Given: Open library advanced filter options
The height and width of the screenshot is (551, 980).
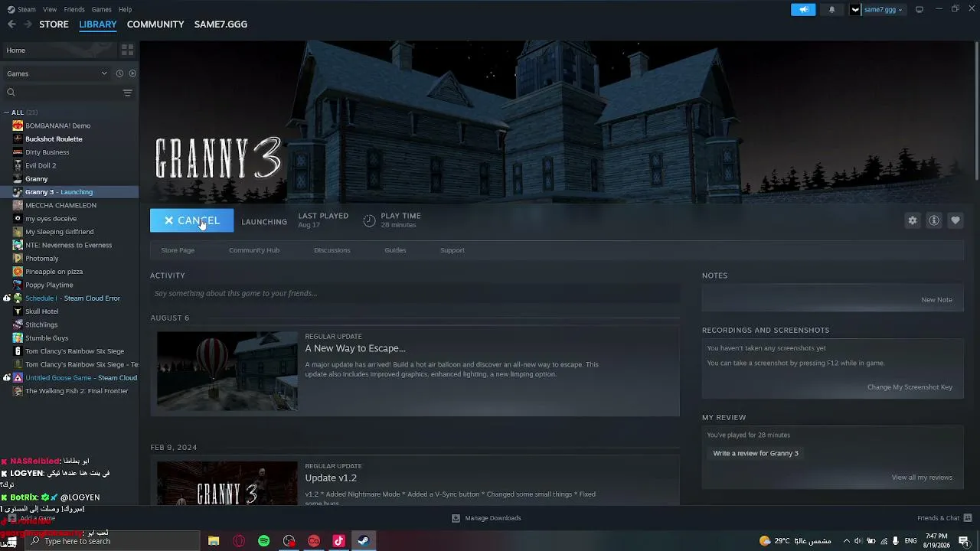Looking at the screenshot, I should coord(128,93).
